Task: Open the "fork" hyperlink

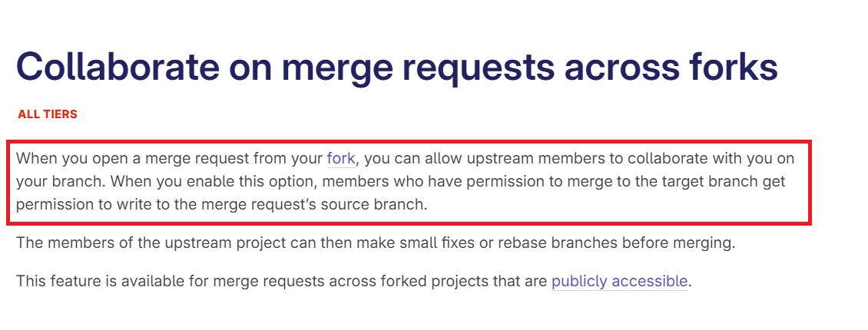Action: click(x=340, y=159)
